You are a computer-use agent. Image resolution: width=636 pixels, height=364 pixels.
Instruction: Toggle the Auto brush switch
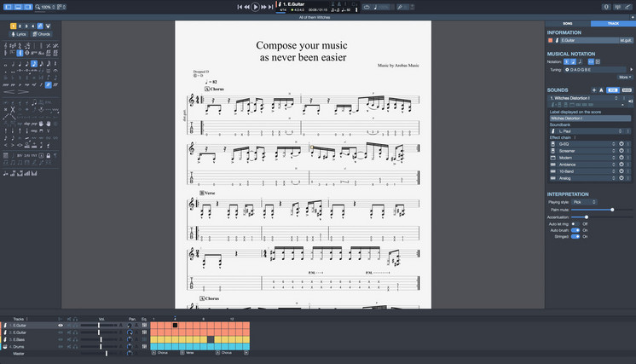pyautogui.click(x=575, y=230)
